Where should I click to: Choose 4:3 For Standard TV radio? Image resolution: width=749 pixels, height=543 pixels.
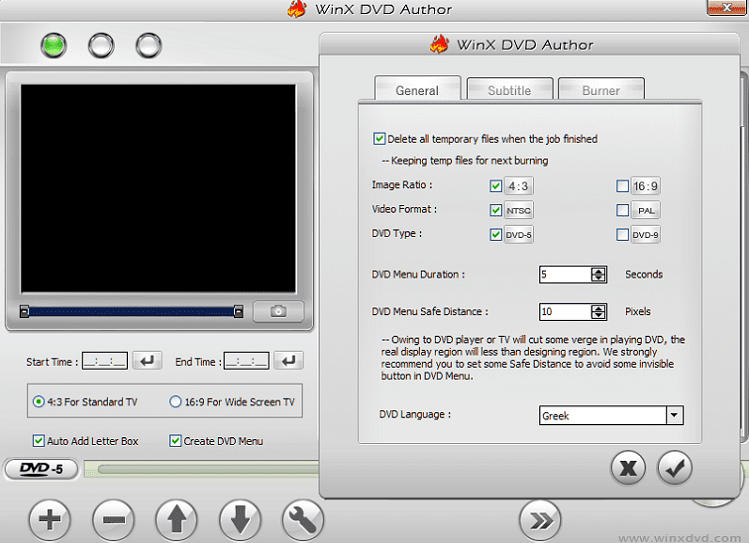(39, 402)
